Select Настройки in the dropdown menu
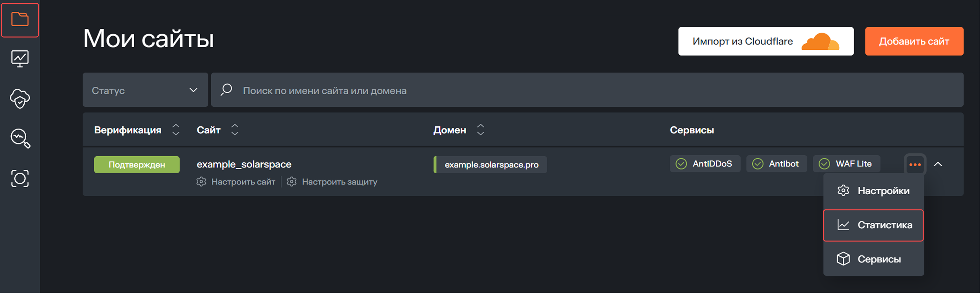Image resolution: width=980 pixels, height=293 pixels. tap(874, 191)
